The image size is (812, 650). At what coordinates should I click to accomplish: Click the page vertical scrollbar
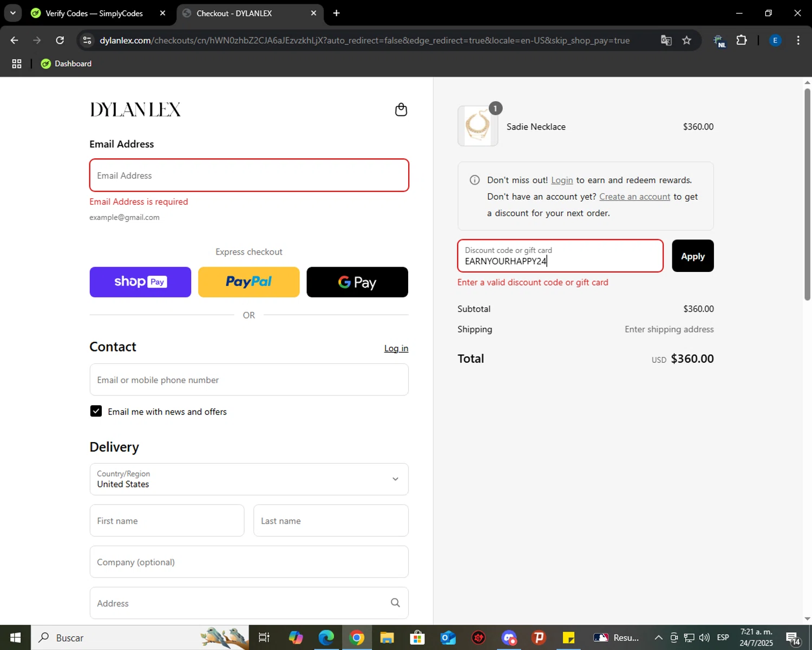(807, 194)
